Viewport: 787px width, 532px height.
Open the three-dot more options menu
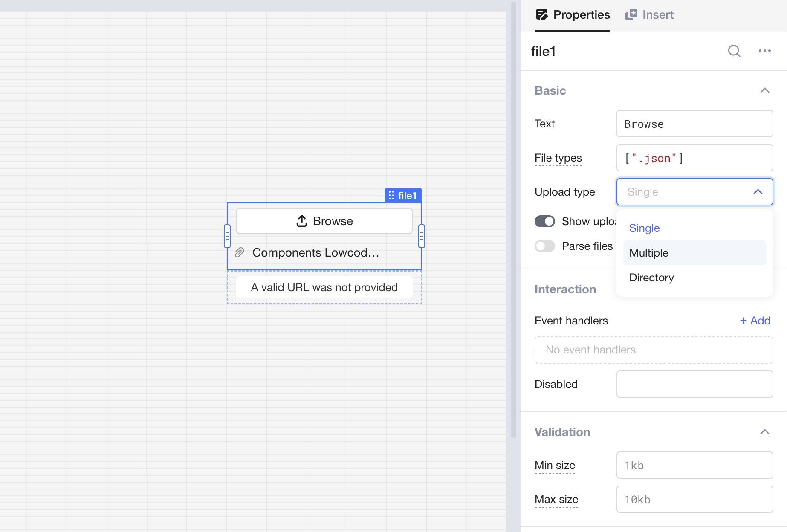[764, 51]
